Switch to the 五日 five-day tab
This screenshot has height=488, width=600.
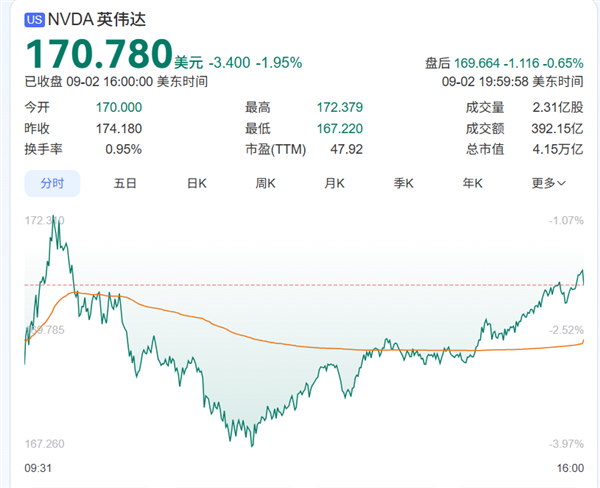(125, 183)
